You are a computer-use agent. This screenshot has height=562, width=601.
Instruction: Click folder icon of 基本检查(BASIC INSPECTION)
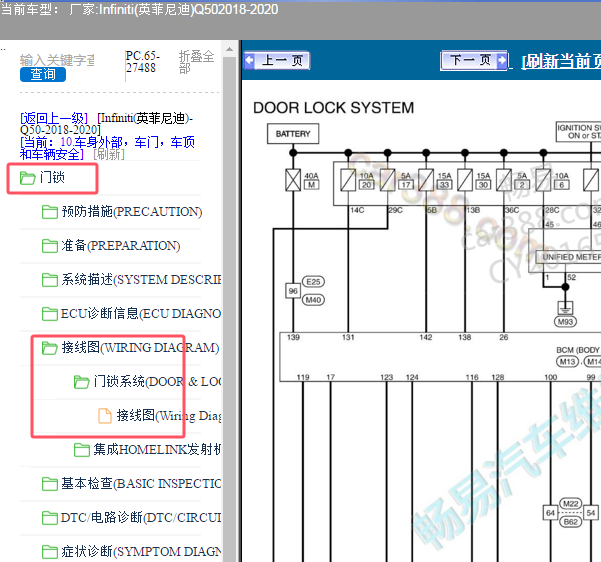click(x=50, y=484)
